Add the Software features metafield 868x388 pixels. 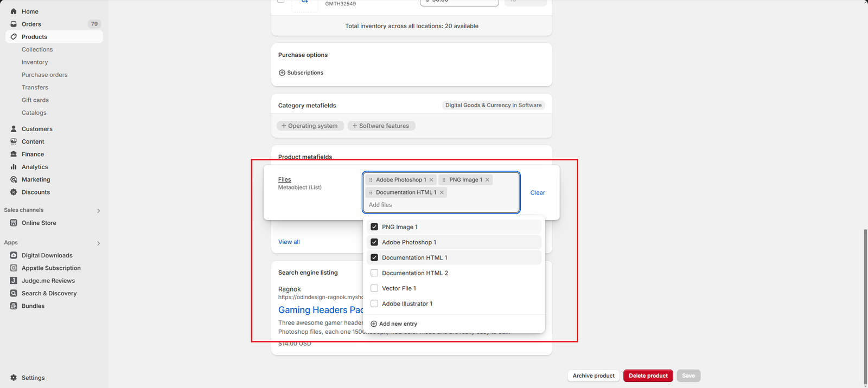(381, 126)
